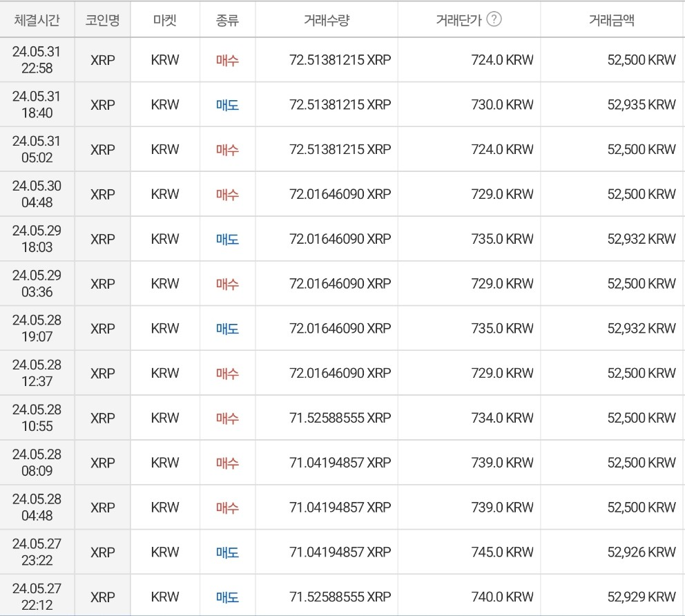
Task: Click 매수 in the 24.05.31 22:58 row
Action: click(228, 60)
